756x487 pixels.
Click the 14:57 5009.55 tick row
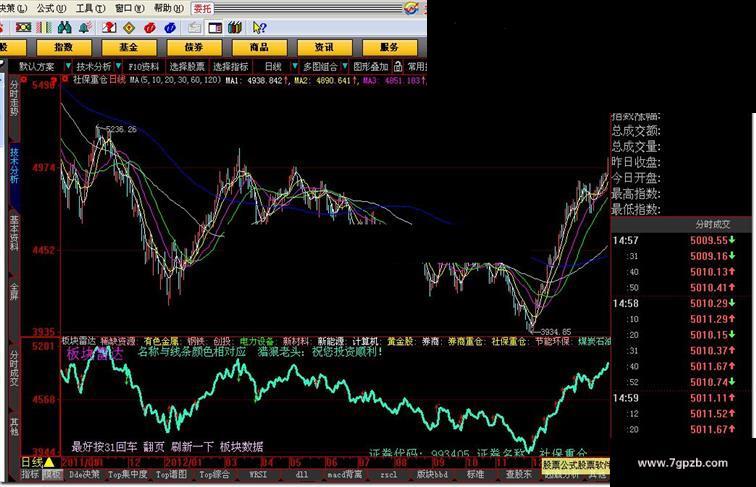[x=674, y=240]
